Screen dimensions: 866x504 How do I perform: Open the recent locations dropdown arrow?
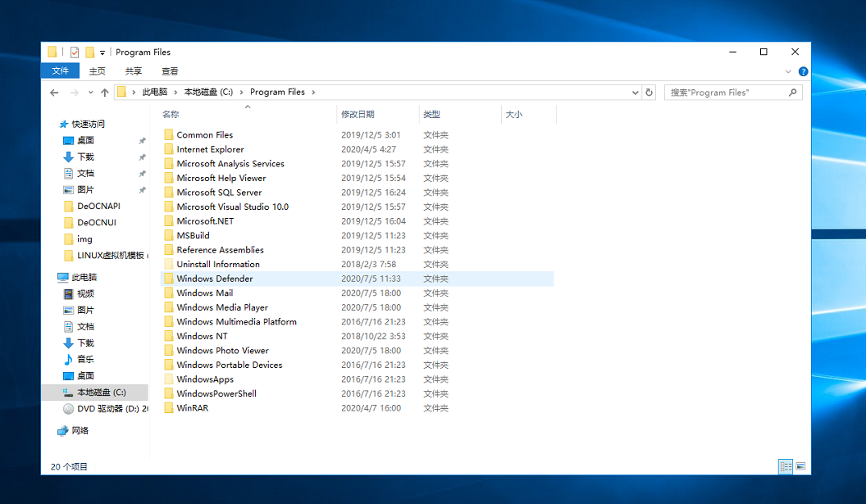point(90,93)
